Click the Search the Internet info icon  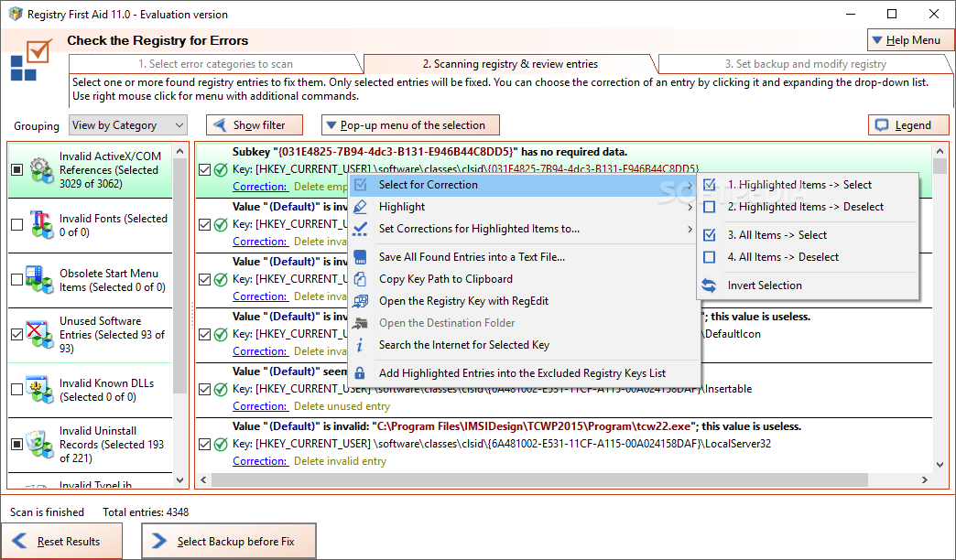361,345
